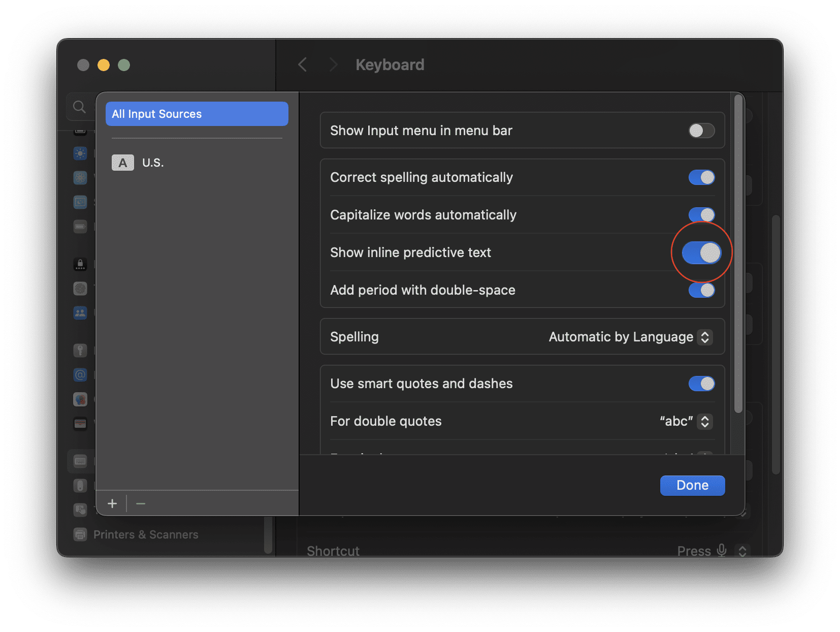Screen dimensions: 840x632
Task: Click the minus icon to remove input source
Action: [x=141, y=503]
